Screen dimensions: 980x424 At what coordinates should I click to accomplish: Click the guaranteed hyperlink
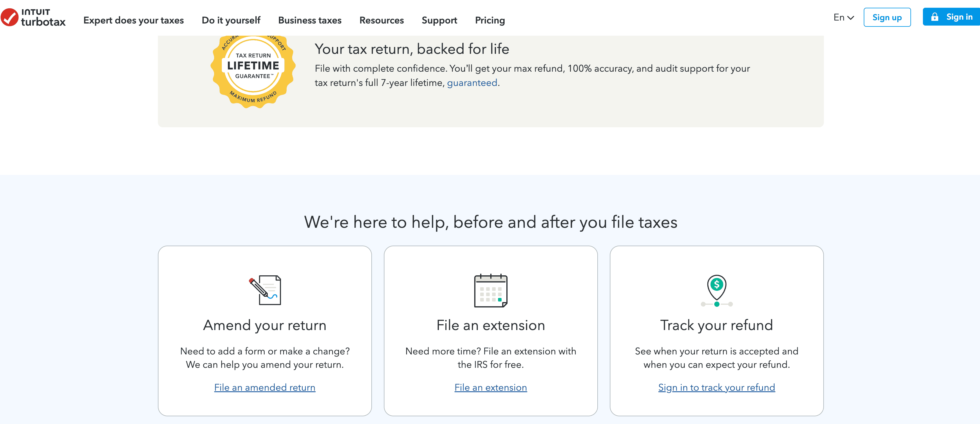pos(472,83)
